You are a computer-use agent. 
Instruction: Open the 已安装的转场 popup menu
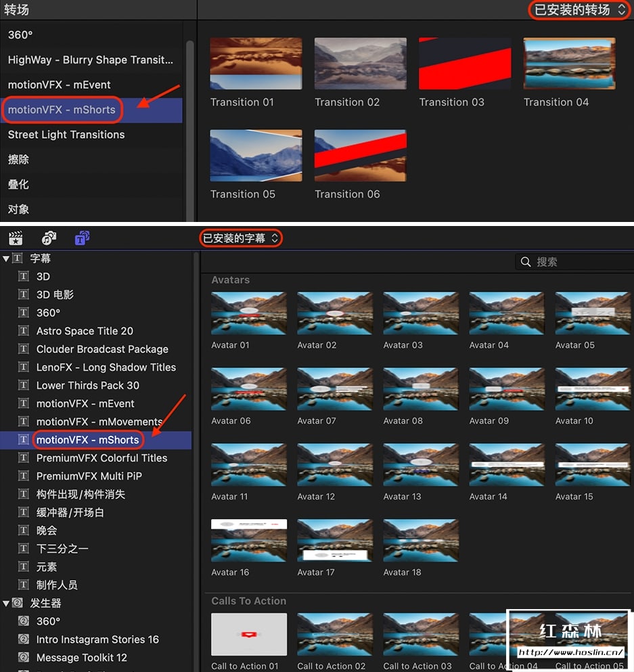580,10
